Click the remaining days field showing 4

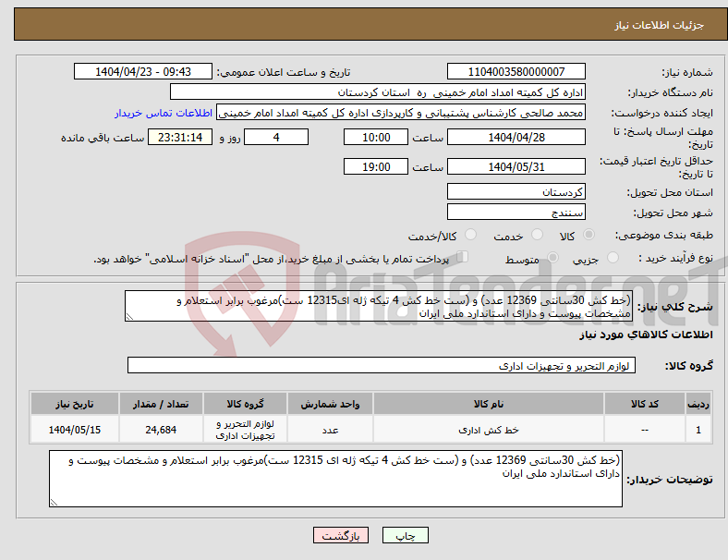[x=276, y=137]
